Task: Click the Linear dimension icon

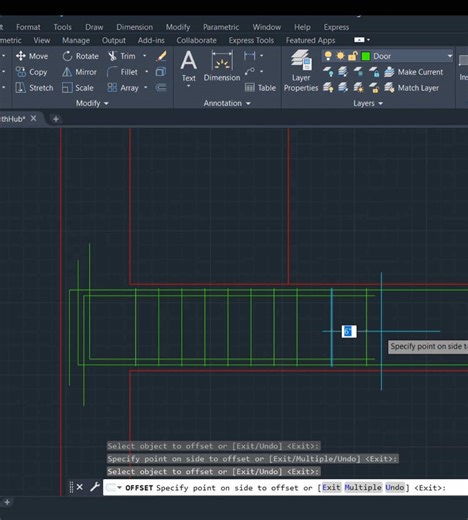Action: [250, 56]
